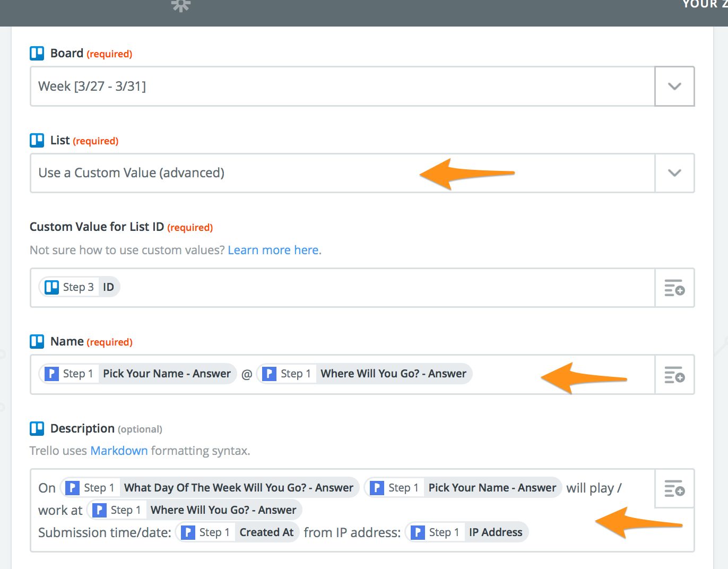The width and height of the screenshot is (728, 569).
Task: Click the insert-field icon for Custom Value List ID
Action: 674,288
